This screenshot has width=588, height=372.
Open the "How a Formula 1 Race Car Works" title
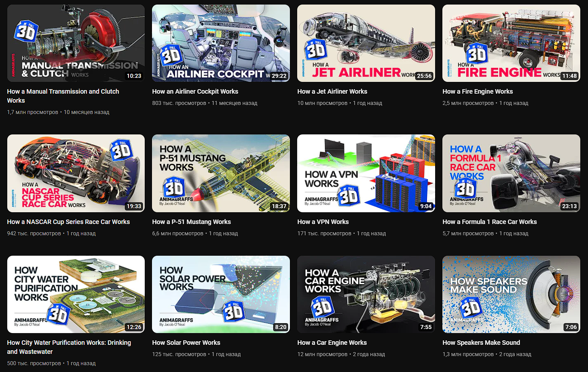click(x=490, y=222)
